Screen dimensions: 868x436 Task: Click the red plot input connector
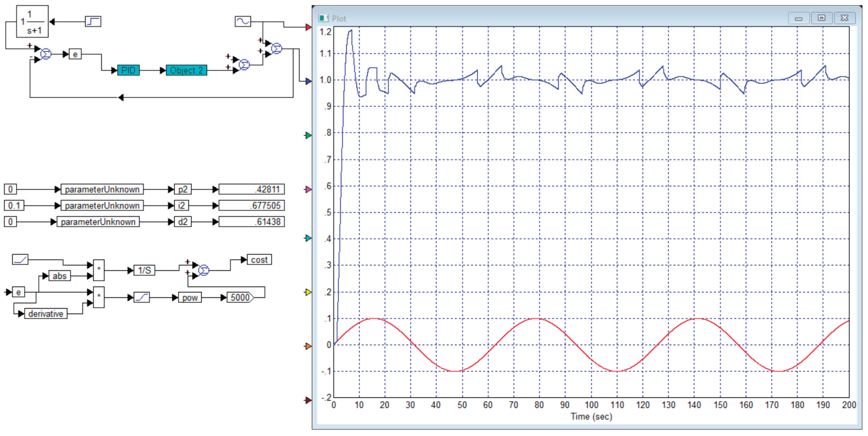coord(308,27)
